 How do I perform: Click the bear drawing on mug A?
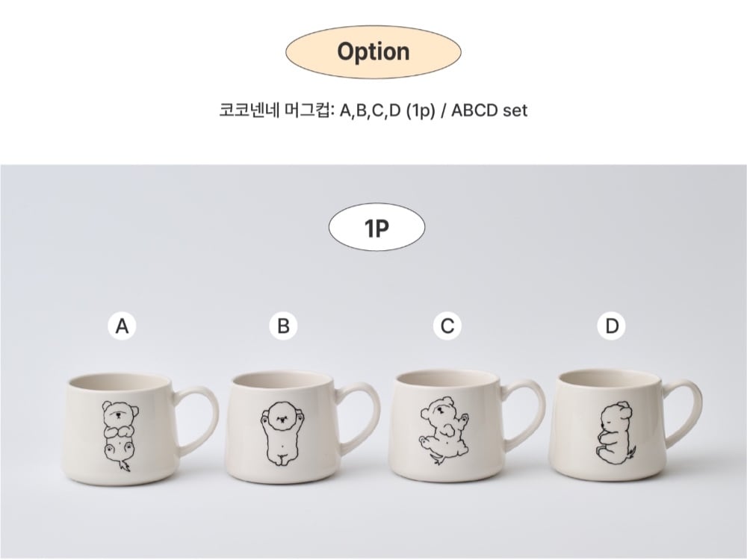pyautogui.click(x=120, y=436)
